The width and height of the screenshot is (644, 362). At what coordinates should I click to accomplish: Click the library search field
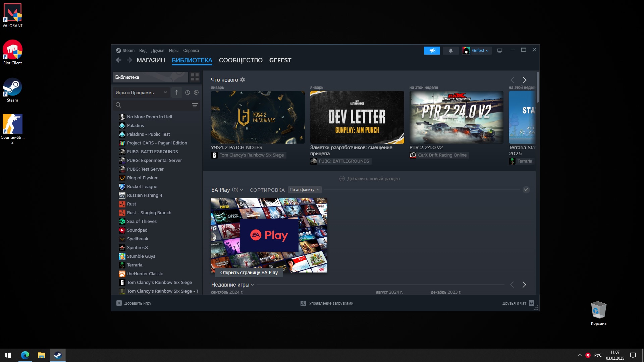[157, 105]
